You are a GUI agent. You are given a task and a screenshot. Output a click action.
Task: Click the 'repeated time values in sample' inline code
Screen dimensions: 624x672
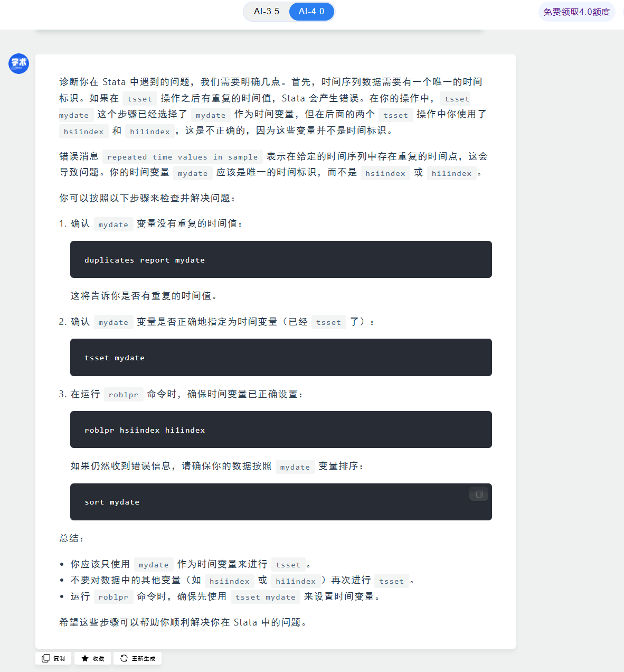coord(182,157)
